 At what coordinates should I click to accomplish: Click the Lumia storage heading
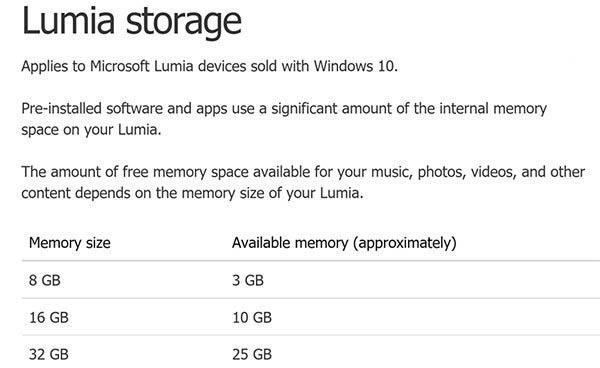pos(132,22)
